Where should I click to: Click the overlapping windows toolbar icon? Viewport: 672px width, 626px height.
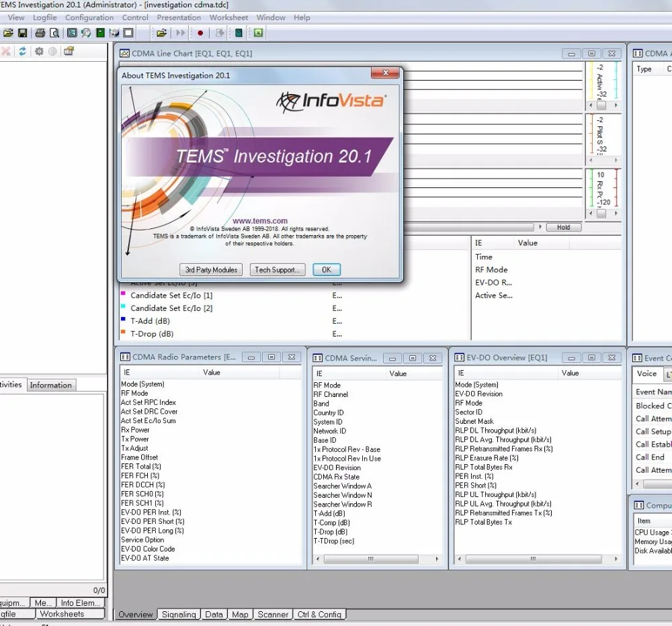click(x=114, y=33)
